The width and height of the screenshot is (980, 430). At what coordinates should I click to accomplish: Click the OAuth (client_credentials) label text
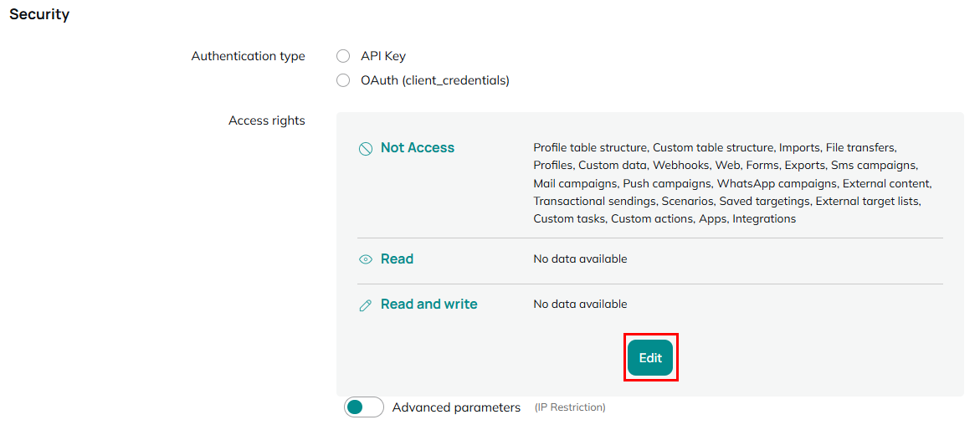[x=435, y=80]
